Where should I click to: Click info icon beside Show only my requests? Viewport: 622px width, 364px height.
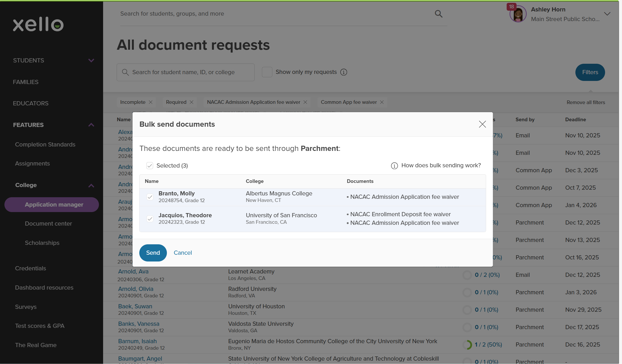[344, 72]
